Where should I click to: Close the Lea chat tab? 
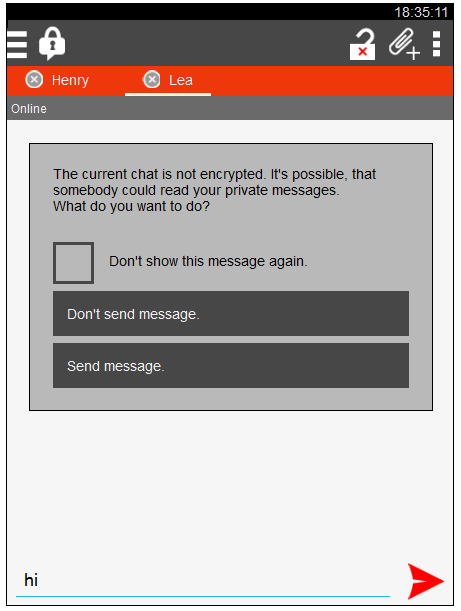tap(152, 80)
